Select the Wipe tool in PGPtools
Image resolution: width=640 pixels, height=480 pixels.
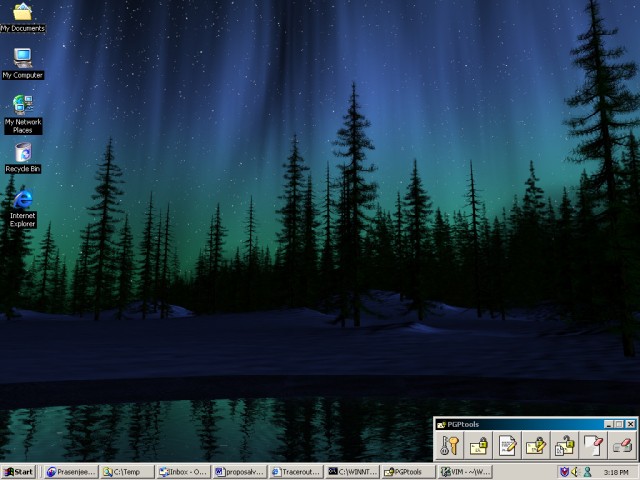pyautogui.click(x=594, y=446)
